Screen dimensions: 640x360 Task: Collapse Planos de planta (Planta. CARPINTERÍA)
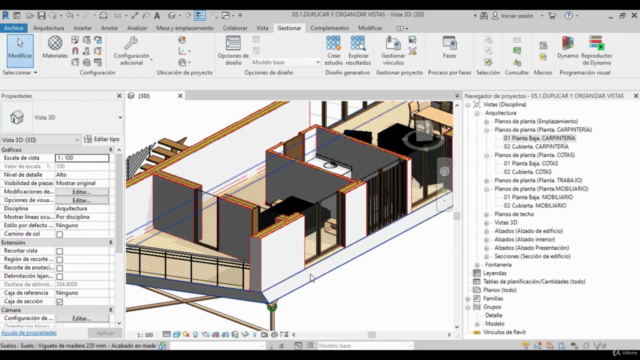point(487,130)
